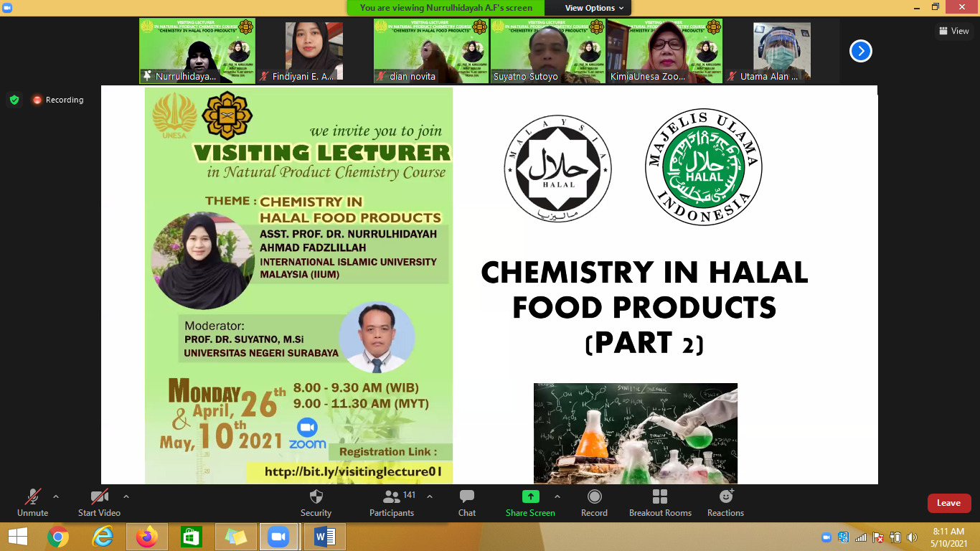Open Firefox from the Windows taskbar

pyautogui.click(x=147, y=537)
